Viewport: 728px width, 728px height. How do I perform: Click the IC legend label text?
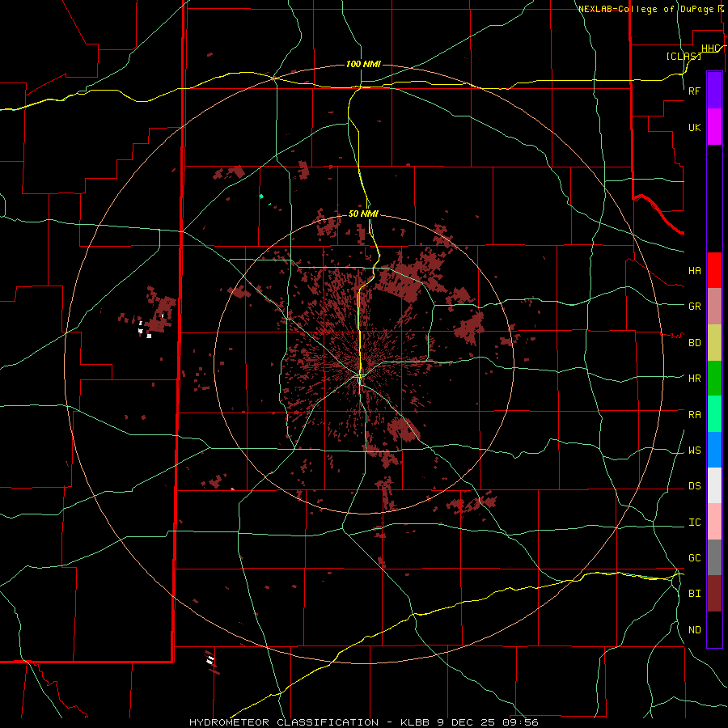coord(694,523)
